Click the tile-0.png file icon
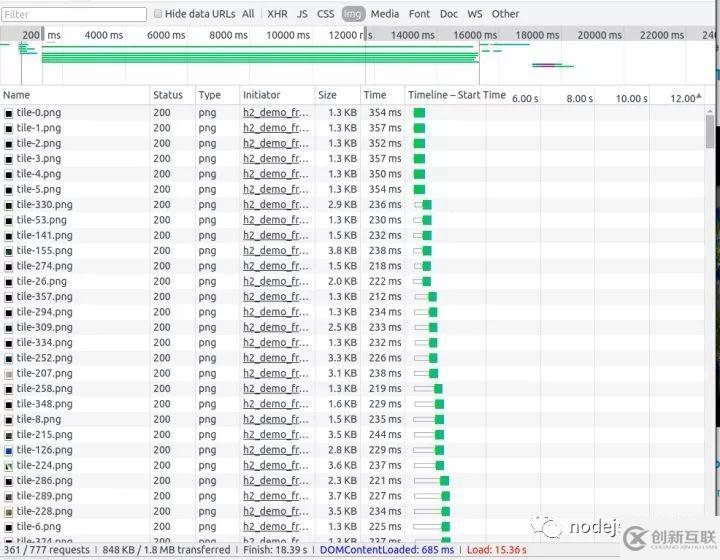Viewport: 720px width, 560px height. pos(9,113)
